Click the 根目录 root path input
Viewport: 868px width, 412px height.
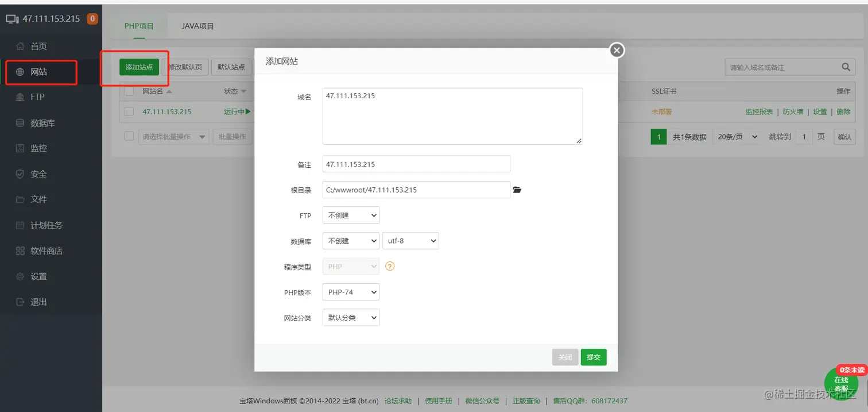pos(416,190)
